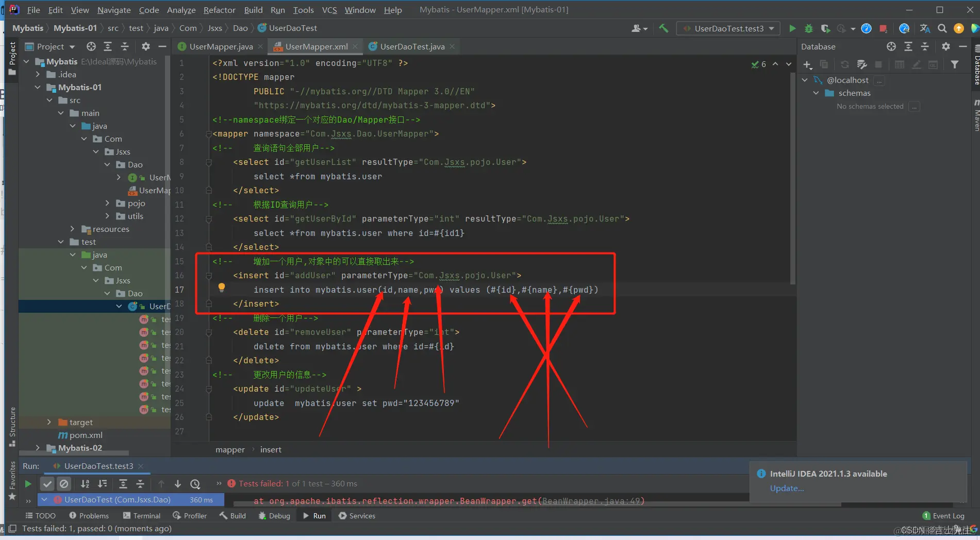980x540 pixels.
Task: Expand the pojo package
Action: (107, 204)
